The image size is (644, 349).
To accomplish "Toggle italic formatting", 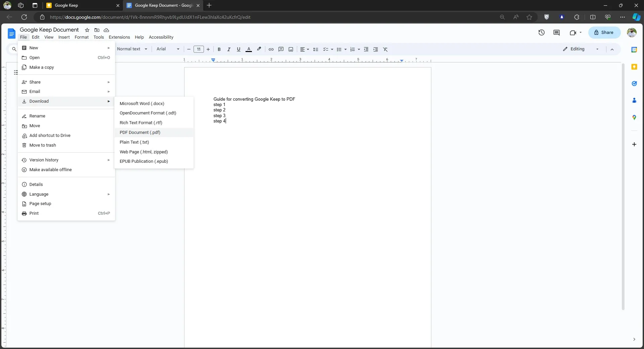I will 229,49.
